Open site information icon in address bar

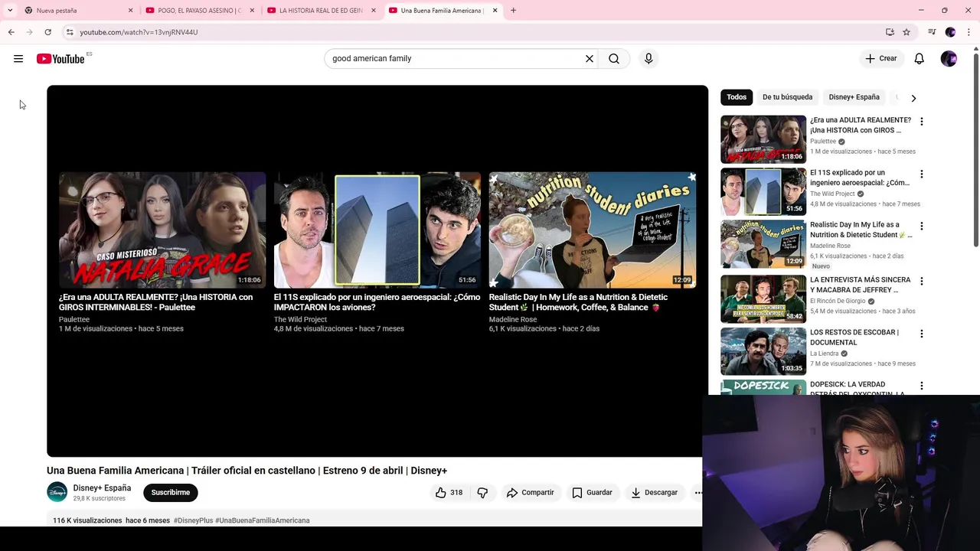coord(70,32)
